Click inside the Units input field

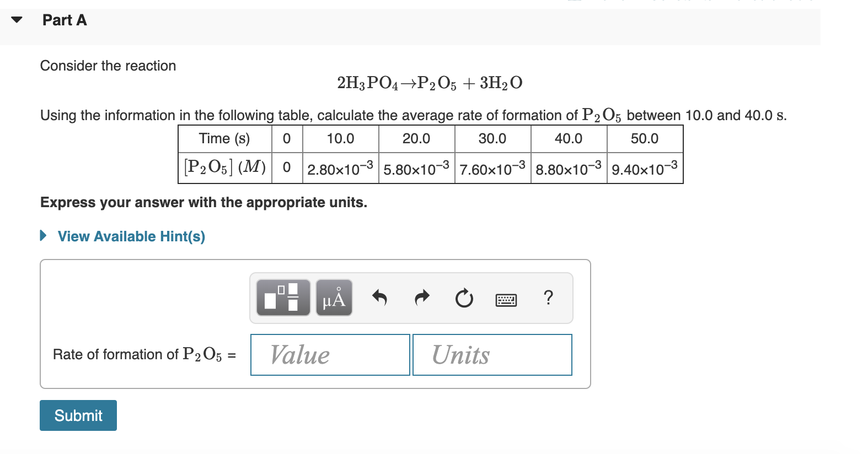pos(491,355)
